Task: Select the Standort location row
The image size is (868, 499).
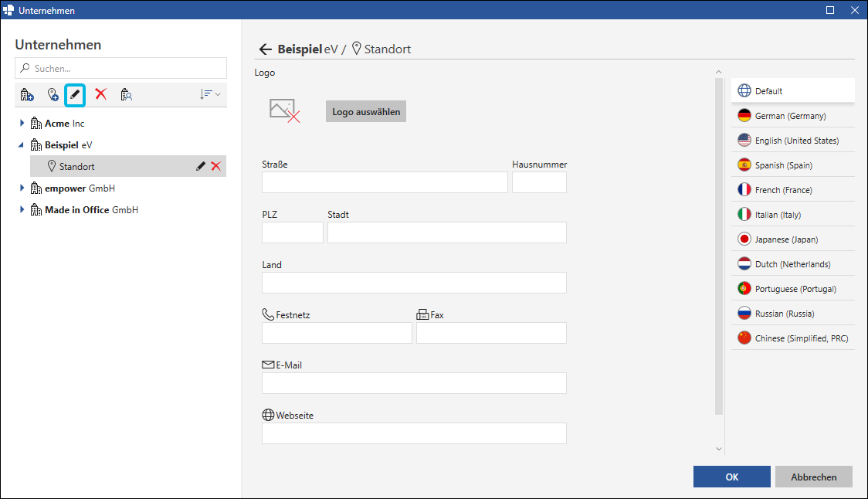Action: [128, 166]
